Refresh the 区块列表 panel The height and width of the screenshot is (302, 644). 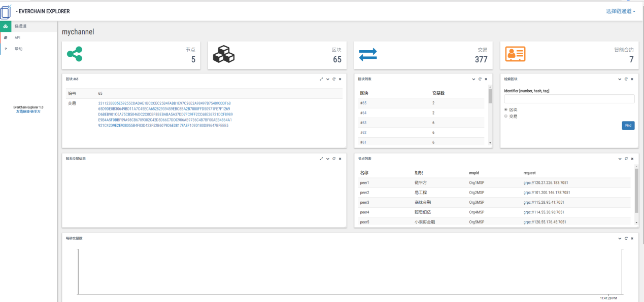(x=480, y=79)
